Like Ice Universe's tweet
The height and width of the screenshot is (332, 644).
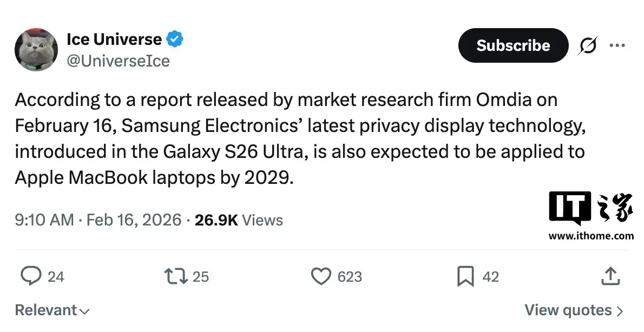coord(321,276)
